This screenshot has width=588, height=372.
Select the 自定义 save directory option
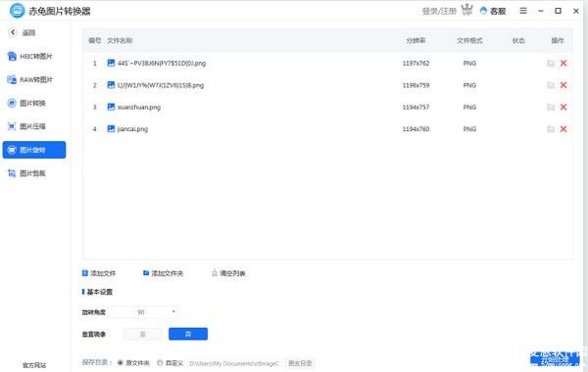170,363
